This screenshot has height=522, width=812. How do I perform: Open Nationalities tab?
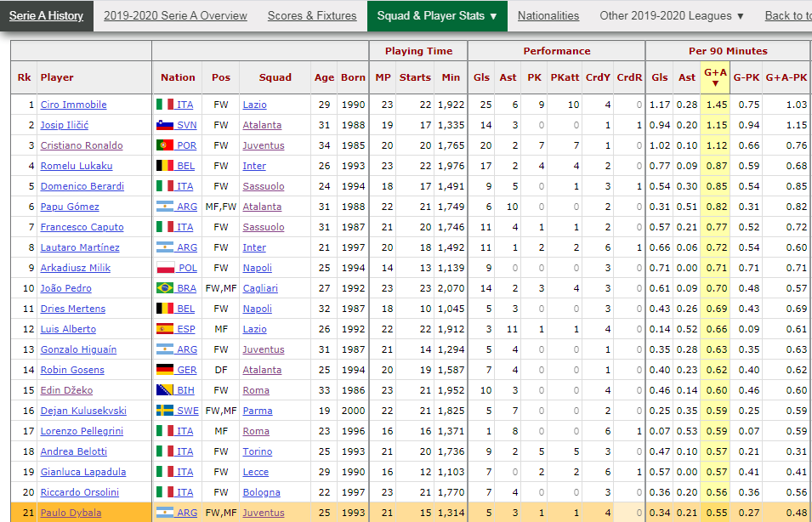(548, 15)
